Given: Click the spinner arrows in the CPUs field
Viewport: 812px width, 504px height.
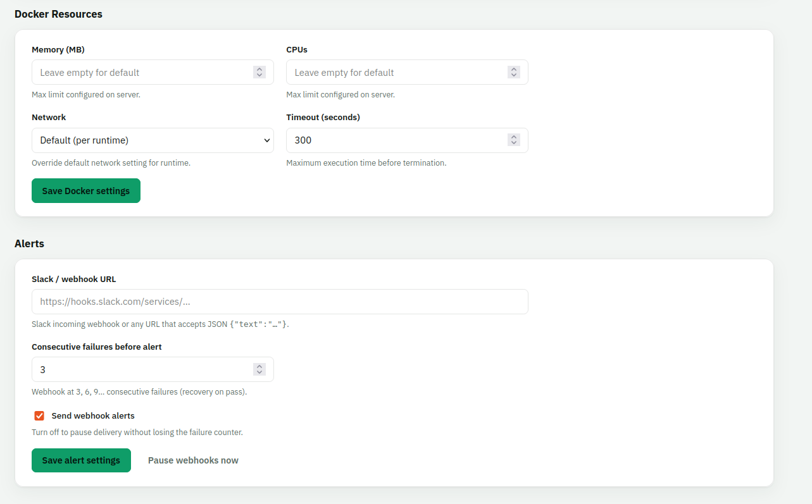Looking at the screenshot, I should tap(514, 72).
